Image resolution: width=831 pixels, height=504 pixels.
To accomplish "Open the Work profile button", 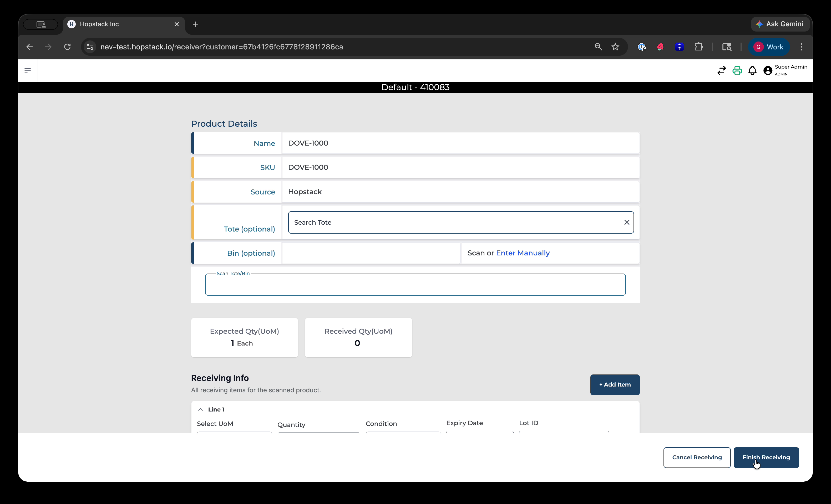I will (x=769, y=47).
